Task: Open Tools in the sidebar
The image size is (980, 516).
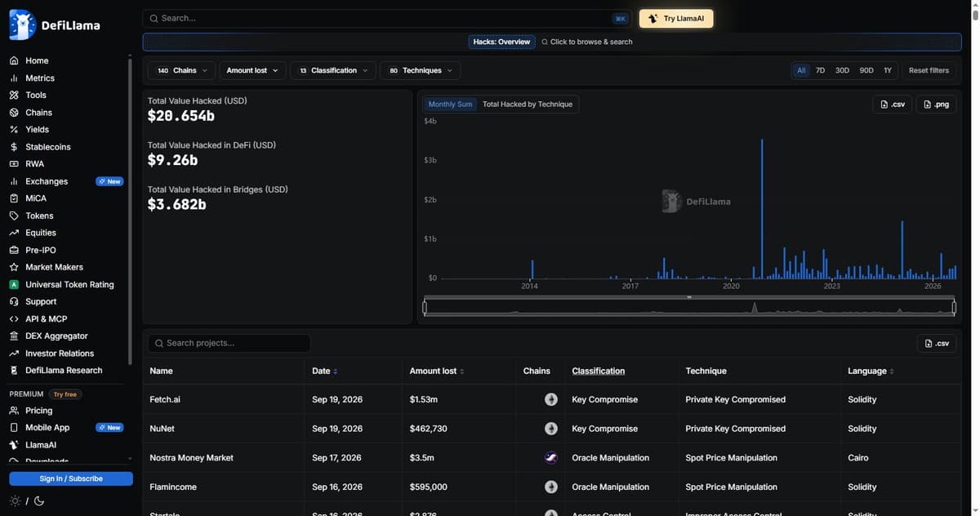Action: 36,96
